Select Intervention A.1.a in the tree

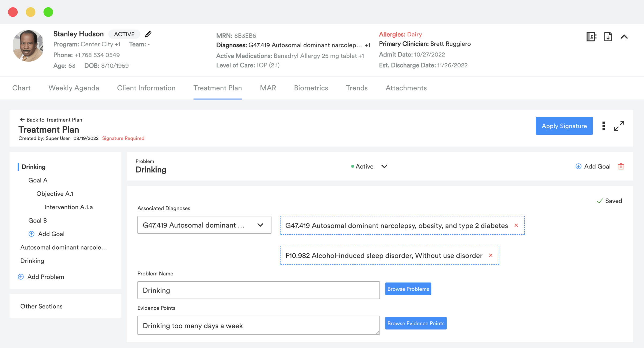69,207
